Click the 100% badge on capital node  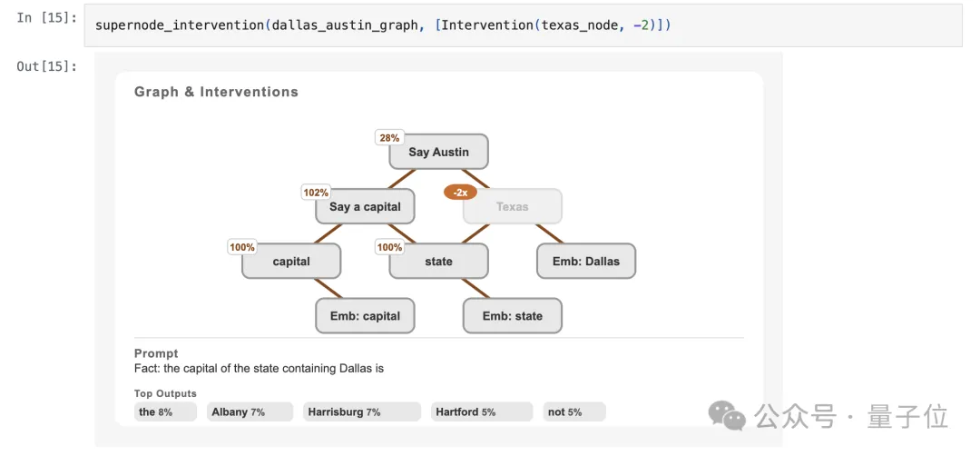(242, 247)
